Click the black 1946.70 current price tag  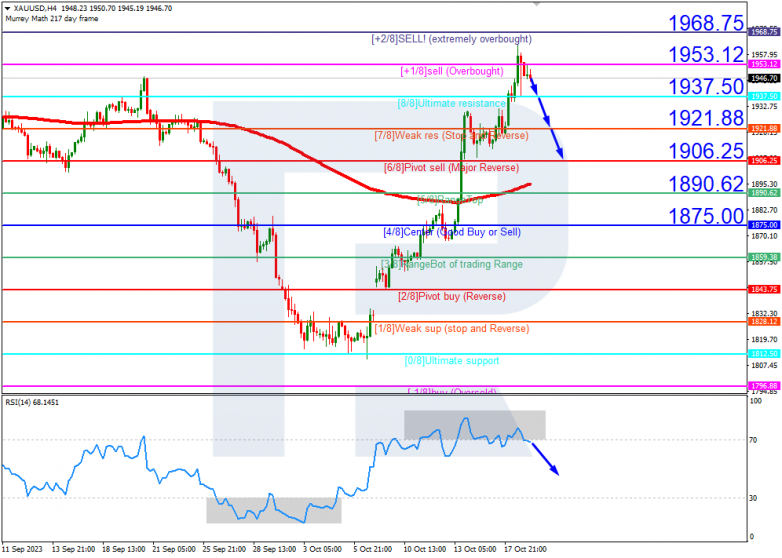point(764,79)
